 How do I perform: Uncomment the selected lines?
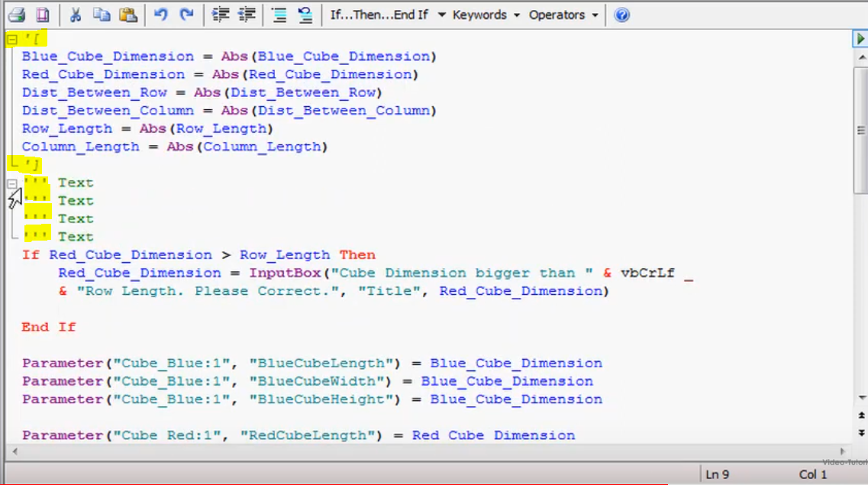click(305, 15)
